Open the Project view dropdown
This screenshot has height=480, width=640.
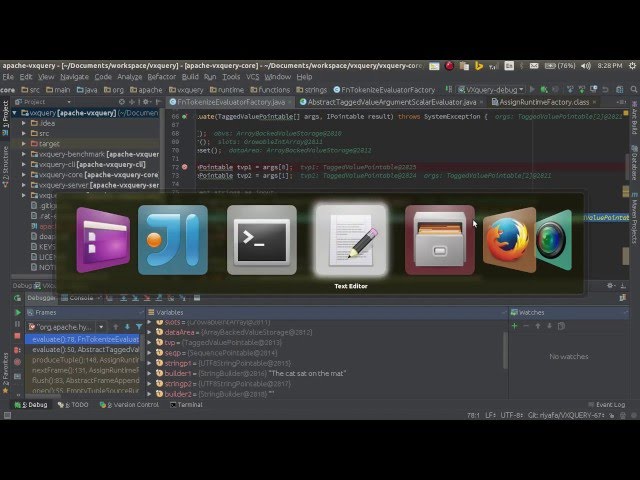tap(43, 102)
